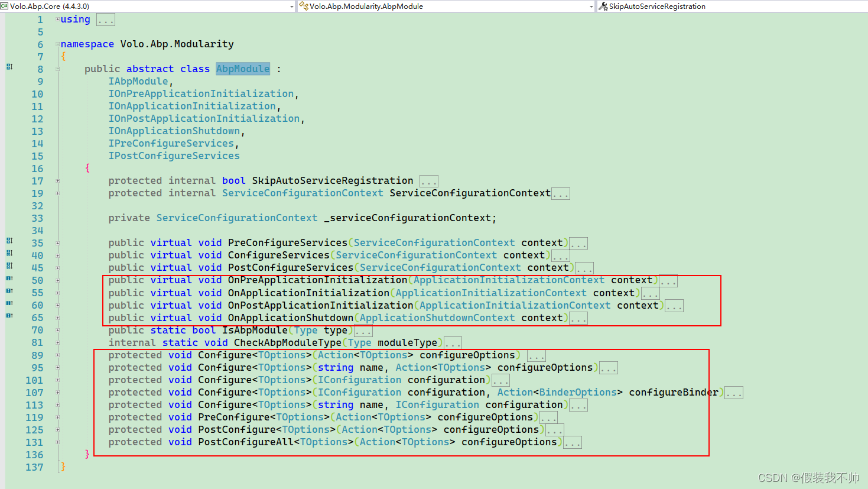The image size is (868, 489).
Task: Expand the CheckAbpModuleType outline on line 81
Action: [x=58, y=342]
